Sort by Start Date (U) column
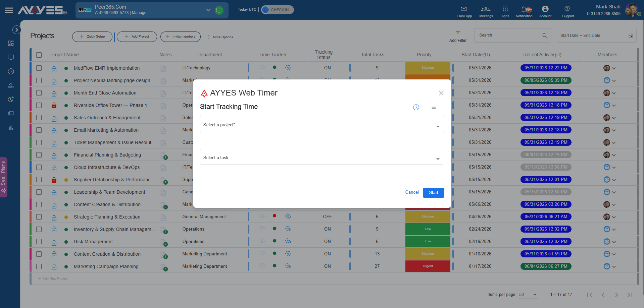The image size is (644, 308). pos(476,55)
